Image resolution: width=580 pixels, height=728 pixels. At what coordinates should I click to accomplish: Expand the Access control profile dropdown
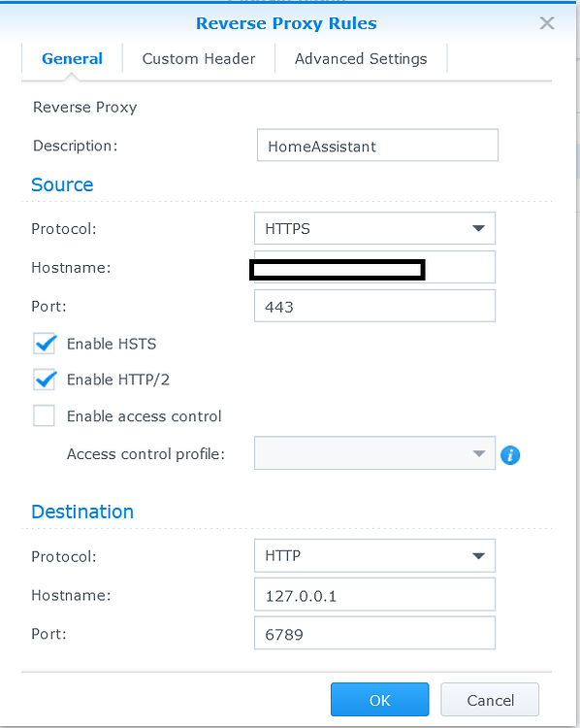click(374, 453)
